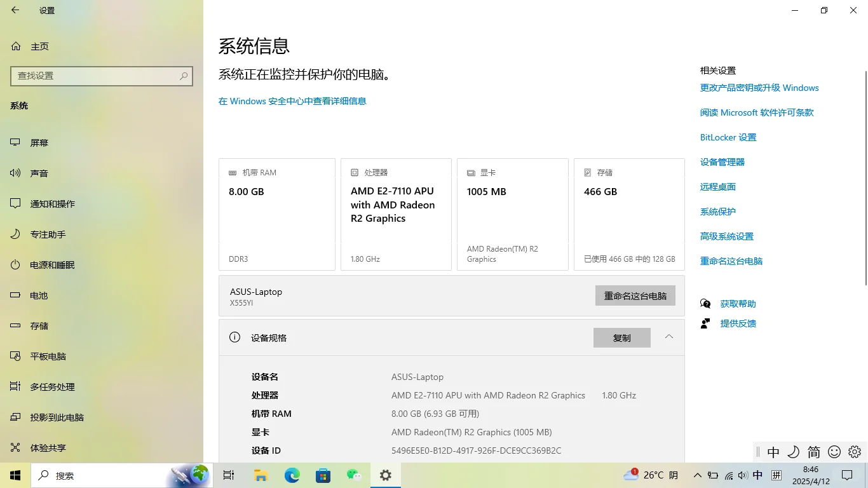This screenshot has width=868, height=488.
Task: Enable dark mode via the moon IME icon
Action: point(794,452)
